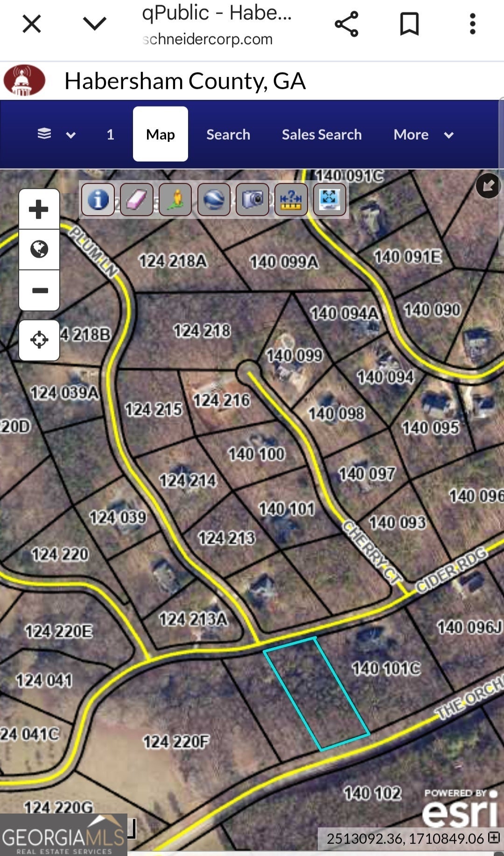
Task: Launch the Google Earth globe tool
Action: coord(214,200)
